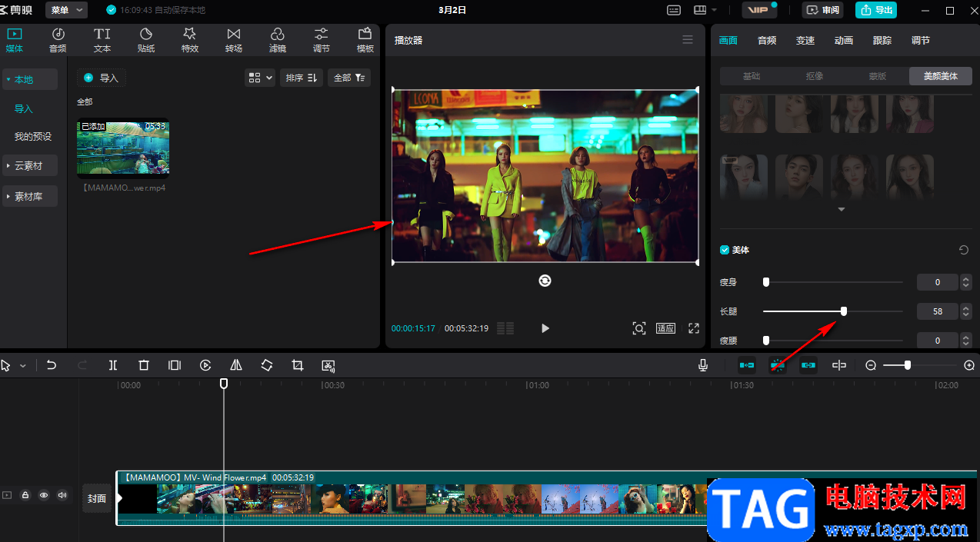Expand the 云素材 section
Image resolution: width=980 pixels, height=542 pixels.
(x=30, y=165)
